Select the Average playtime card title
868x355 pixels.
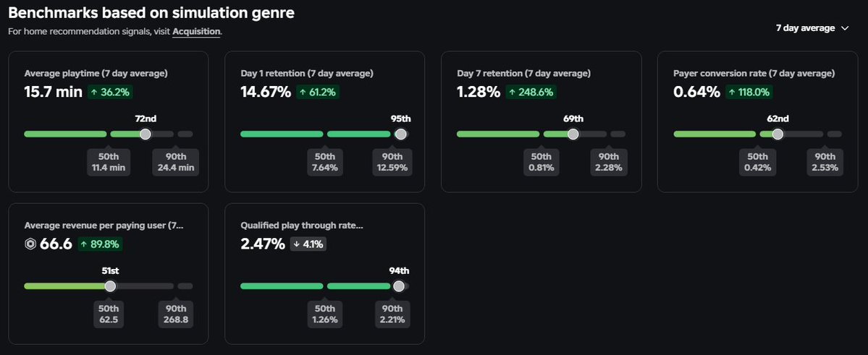tap(96, 73)
